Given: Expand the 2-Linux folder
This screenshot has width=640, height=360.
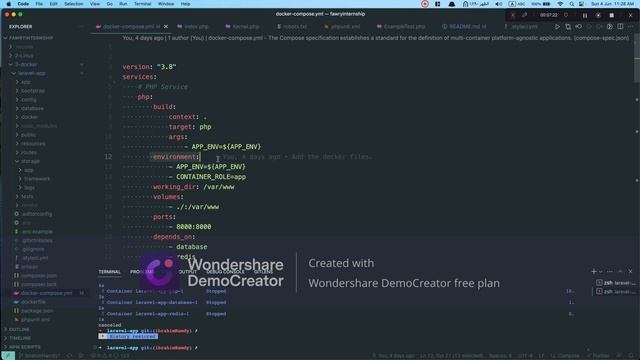Looking at the screenshot, I should click(x=24, y=56).
